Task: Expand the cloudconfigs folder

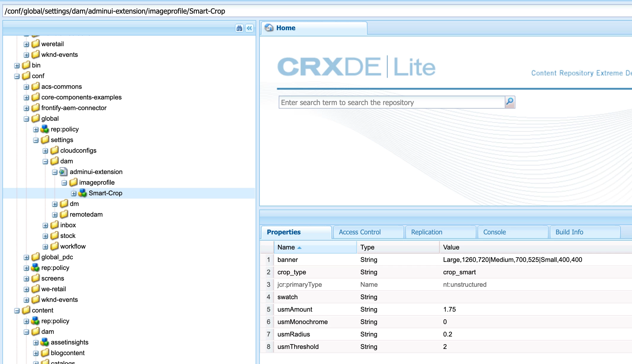Action: (x=45, y=151)
